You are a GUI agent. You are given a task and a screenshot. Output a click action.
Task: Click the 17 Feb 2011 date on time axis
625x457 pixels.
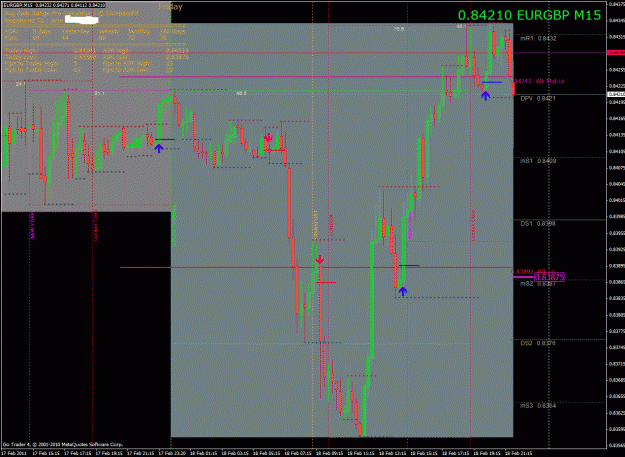[14, 453]
